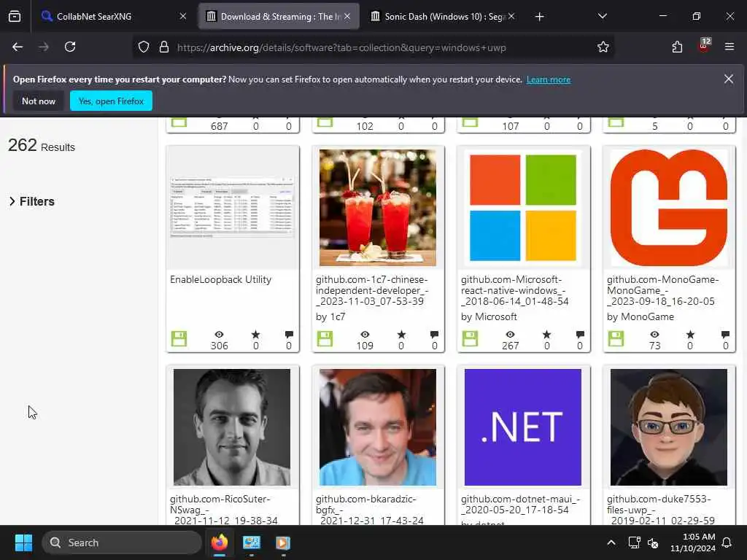
Task: Click the site security padlock icon
Action: (164, 47)
